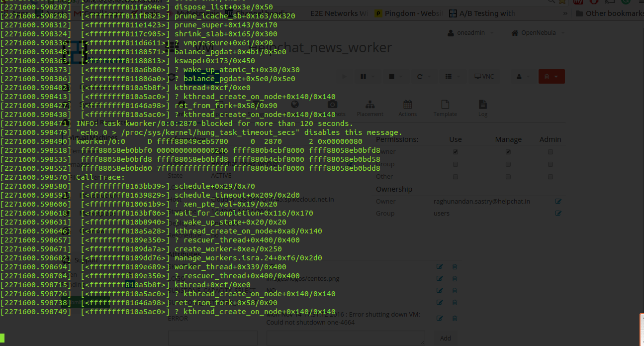Viewport: 644px width, 346px height.
Task: Open the red trash delete dropdown
Action: click(x=551, y=77)
